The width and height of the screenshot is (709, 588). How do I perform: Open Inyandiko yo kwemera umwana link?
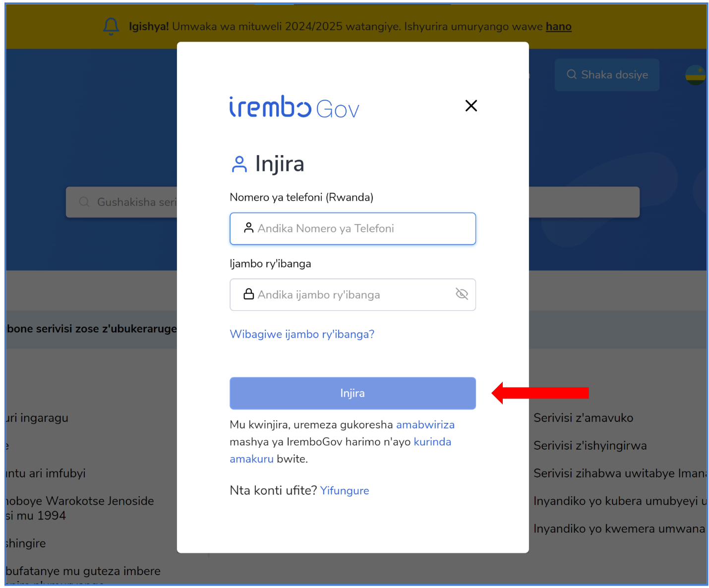click(x=619, y=529)
